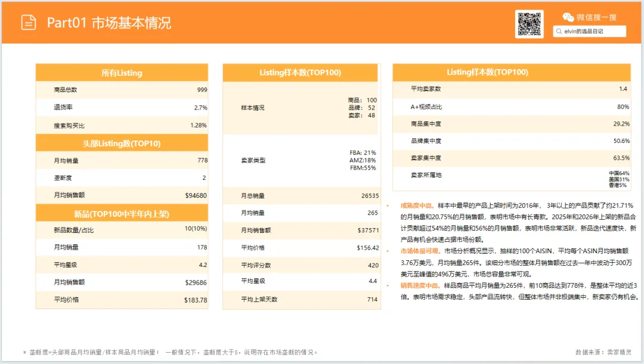The width and height of the screenshot is (644, 364).
Task: Select the star rating value 4.4
Action: [x=373, y=281]
